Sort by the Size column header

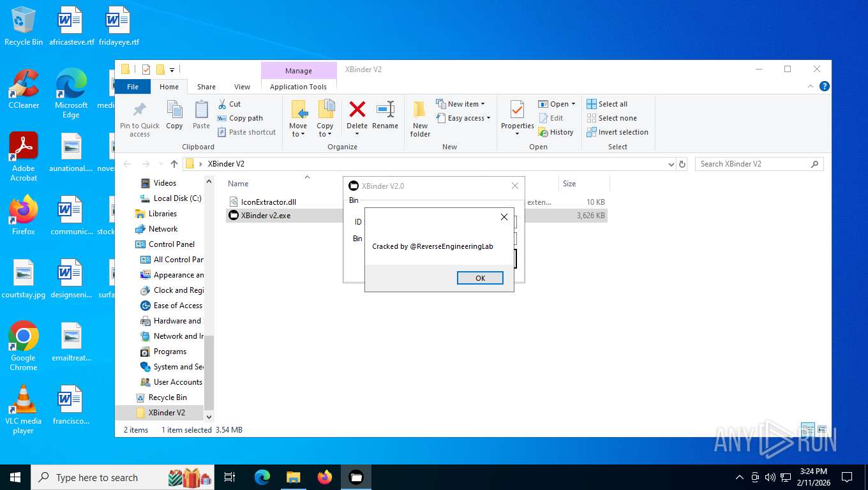pyautogui.click(x=569, y=184)
